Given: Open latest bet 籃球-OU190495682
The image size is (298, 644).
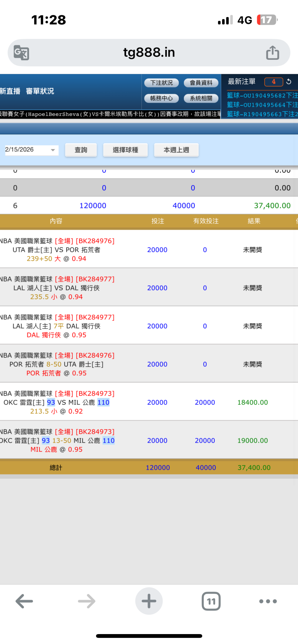Looking at the screenshot, I should click(x=262, y=95).
